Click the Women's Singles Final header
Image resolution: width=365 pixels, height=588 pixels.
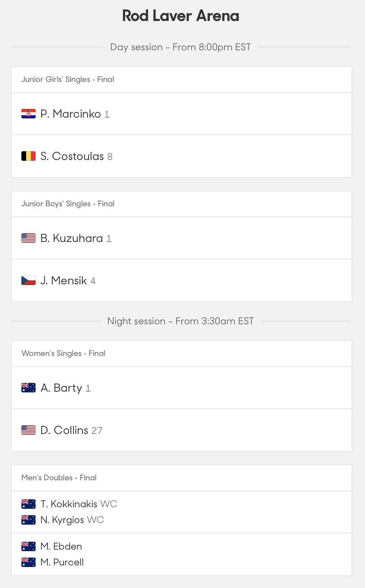click(x=63, y=353)
